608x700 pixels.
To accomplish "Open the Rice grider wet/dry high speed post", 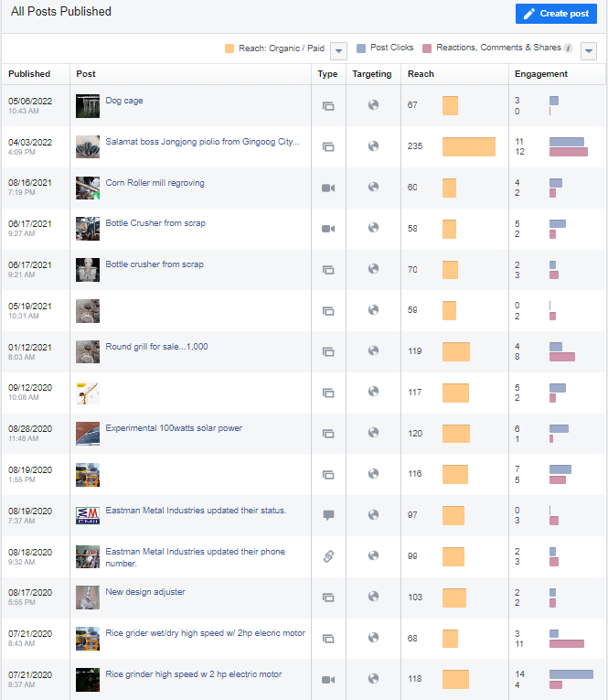I will pos(205,632).
